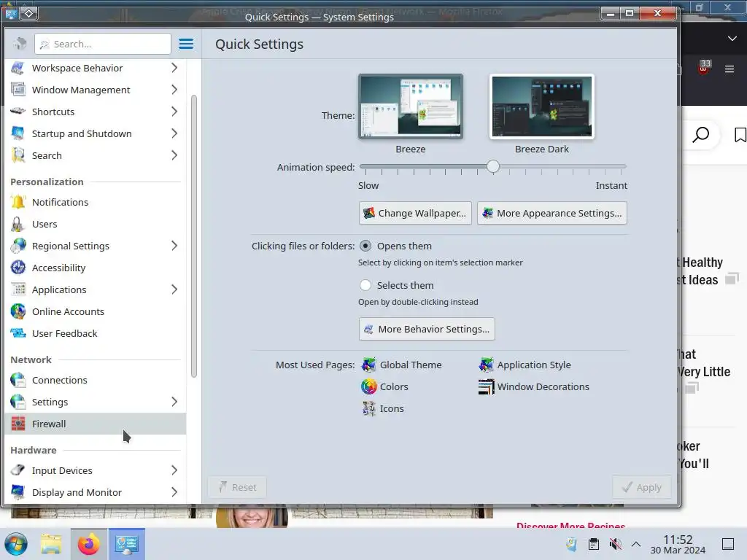Click the Breeze theme thumbnail
Image resolution: width=747 pixels, height=560 pixels.
pos(411,106)
